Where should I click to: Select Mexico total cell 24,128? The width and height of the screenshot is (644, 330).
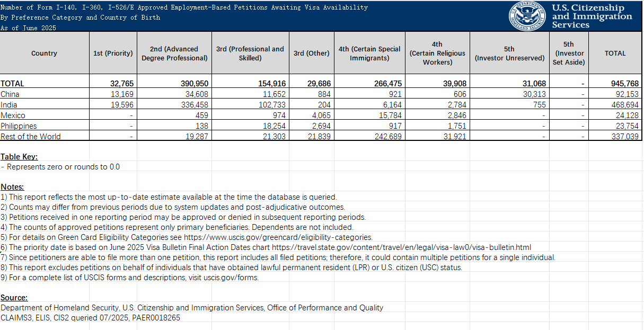coord(615,115)
